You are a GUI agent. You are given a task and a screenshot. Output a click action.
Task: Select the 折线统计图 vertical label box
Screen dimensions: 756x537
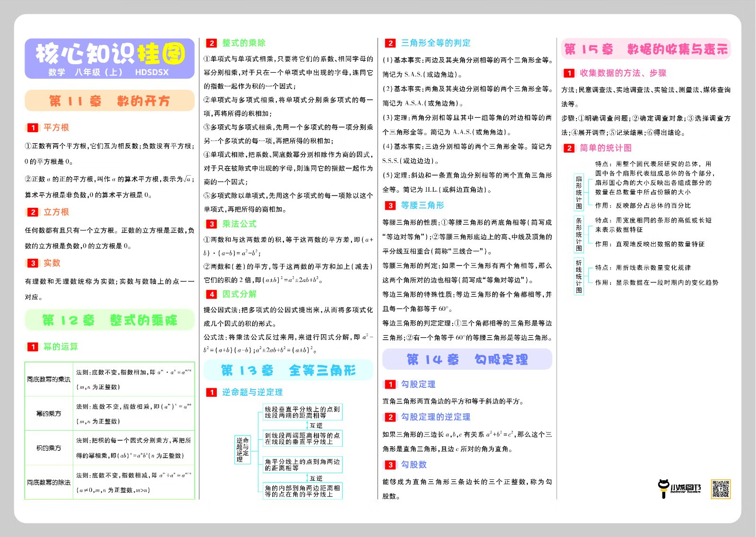coord(579,276)
